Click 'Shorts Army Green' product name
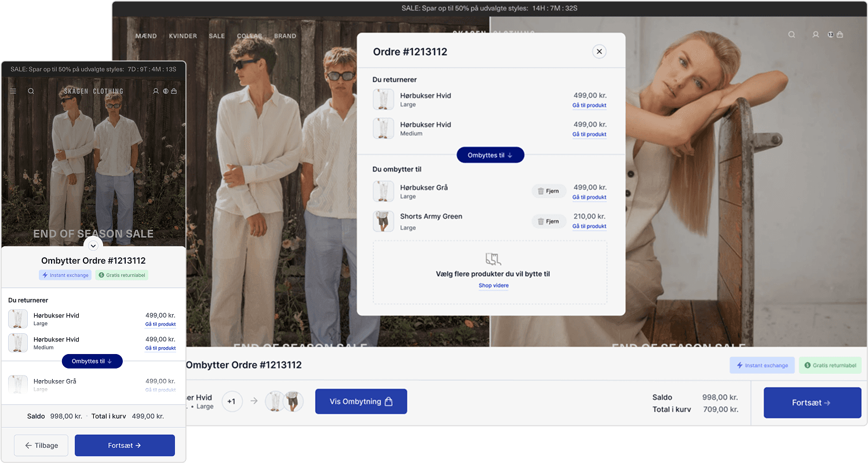 click(431, 217)
